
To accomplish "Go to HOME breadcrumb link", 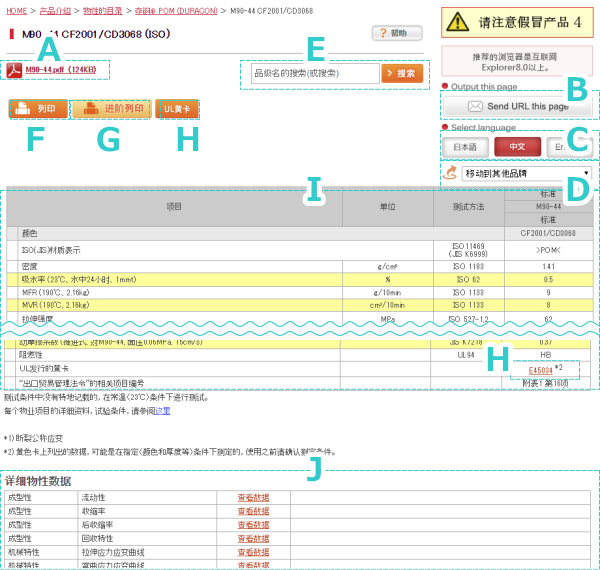I will point(16,11).
